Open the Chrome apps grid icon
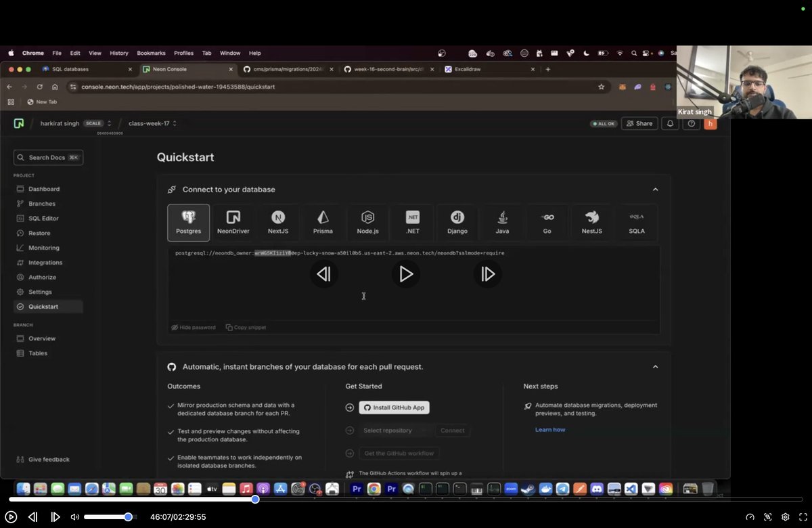 tap(11, 102)
